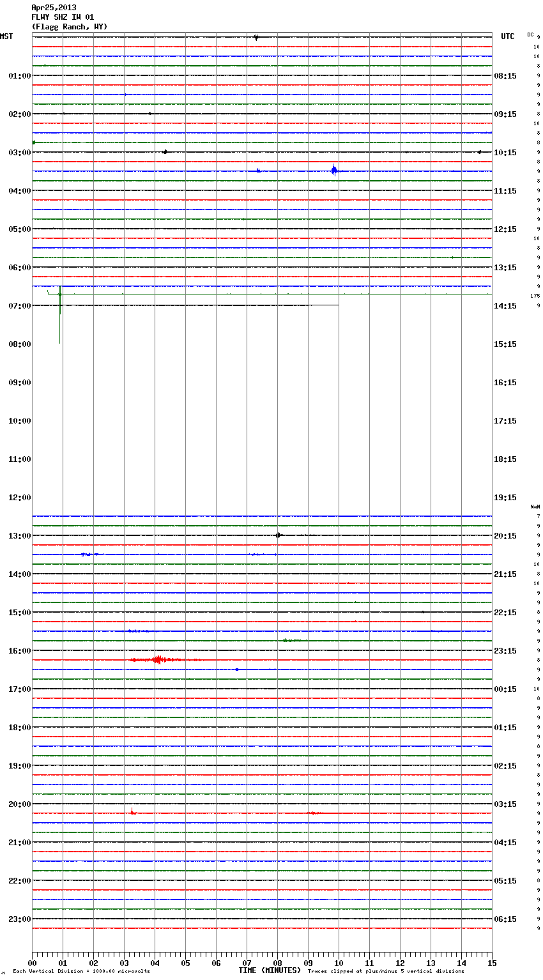Screen dimensions: 543x980
Task: Select the 14:15 UTC time label
Action: coord(505,306)
